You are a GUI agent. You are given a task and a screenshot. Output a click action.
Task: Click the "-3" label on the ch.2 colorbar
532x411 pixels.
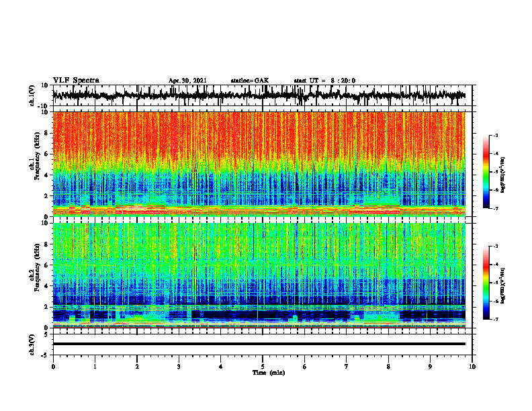495,246
